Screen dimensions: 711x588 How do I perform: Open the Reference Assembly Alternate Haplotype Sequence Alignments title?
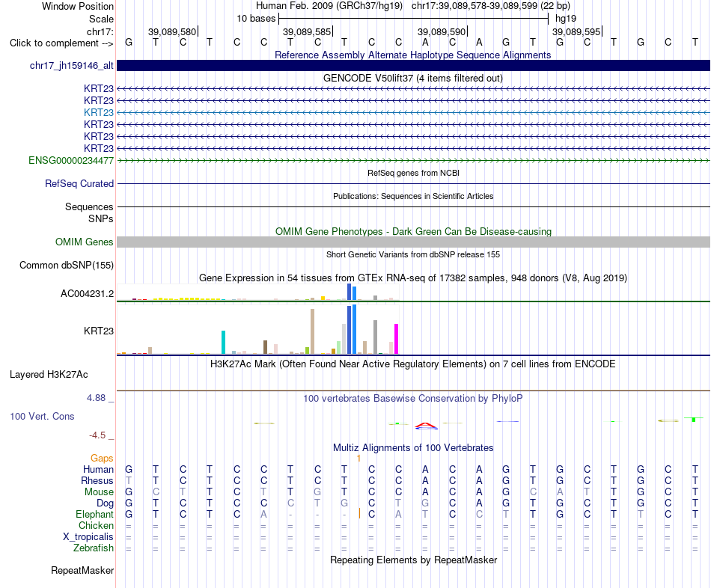[x=412, y=55]
